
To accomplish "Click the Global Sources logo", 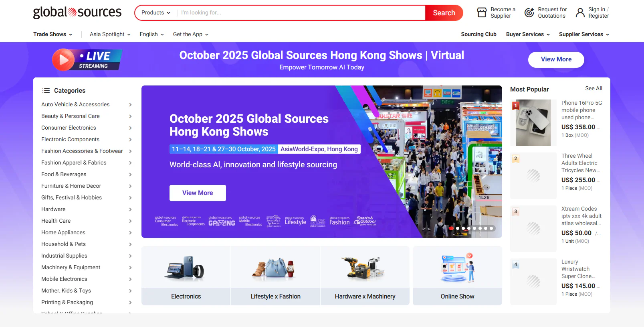I will [77, 12].
